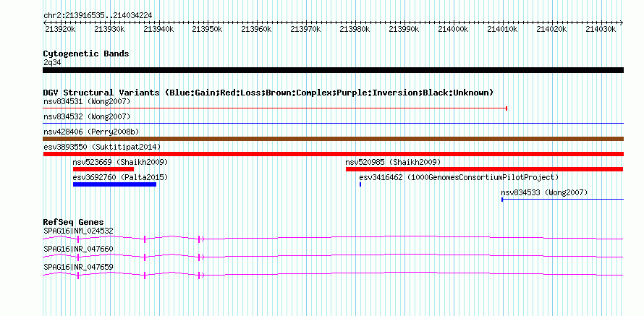Image resolution: width=644 pixels, height=316 pixels.
Task: Open the RefSeq Genes track title
Action: [74, 223]
